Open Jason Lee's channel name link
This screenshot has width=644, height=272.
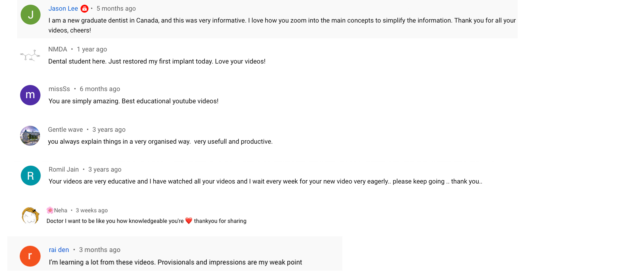(x=63, y=9)
